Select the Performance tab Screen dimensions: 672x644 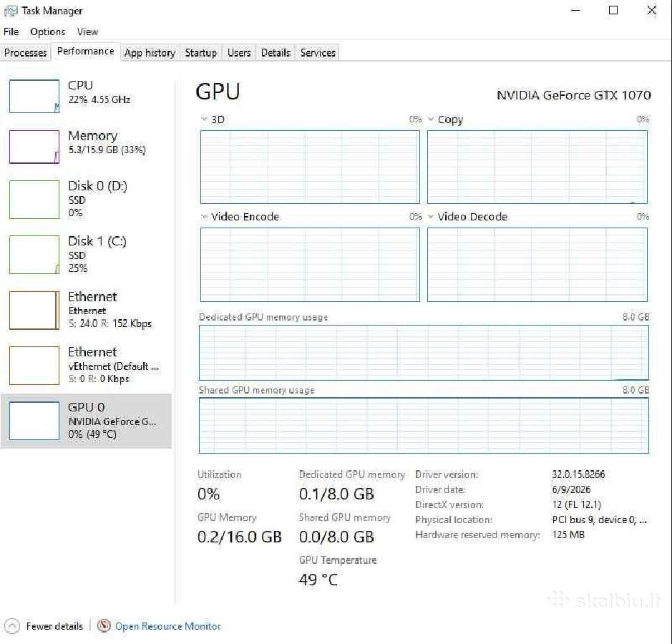coord(86,52)
